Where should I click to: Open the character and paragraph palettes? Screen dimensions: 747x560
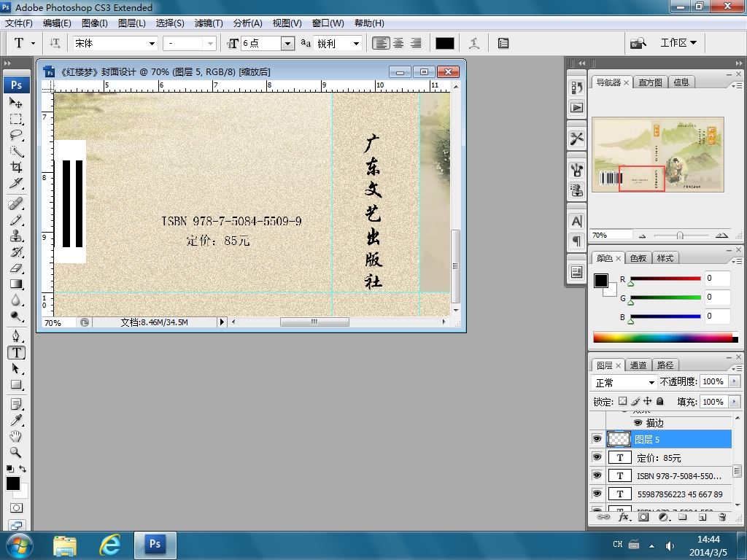coord(503,43)
